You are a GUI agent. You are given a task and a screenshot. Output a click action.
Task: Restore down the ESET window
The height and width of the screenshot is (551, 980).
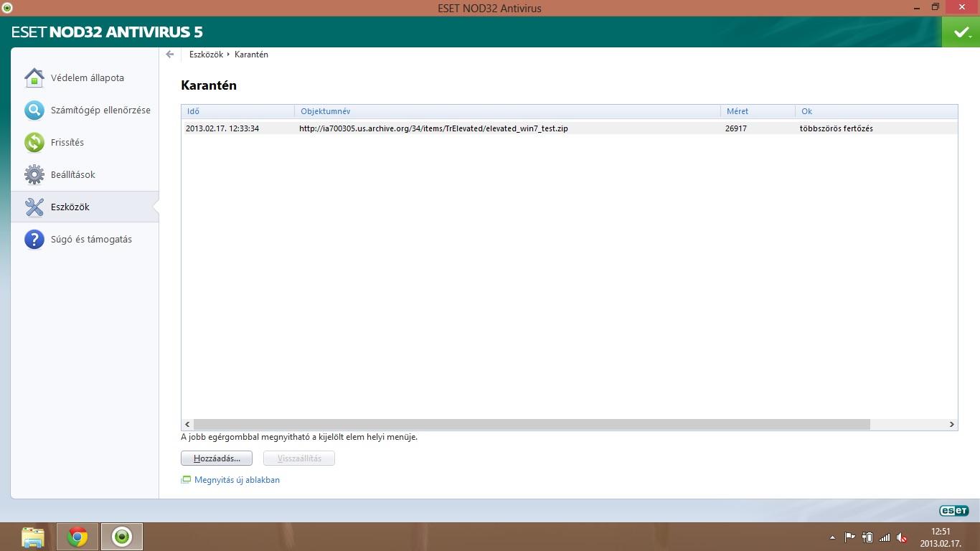(x=936, y=8)
